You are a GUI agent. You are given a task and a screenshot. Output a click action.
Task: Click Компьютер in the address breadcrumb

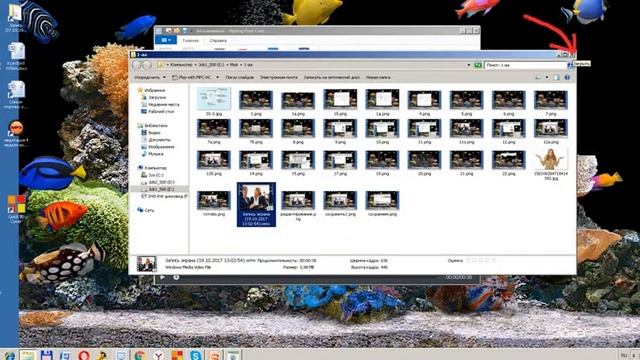[x=181, y=65]
